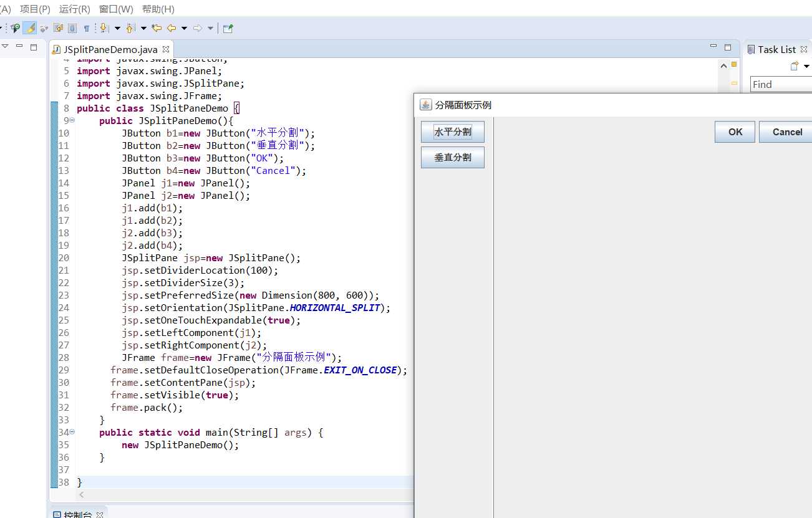Click editor horizontal scrollbar left arrow
Viewport: 812px width, 518px height.
pos(81,494)
